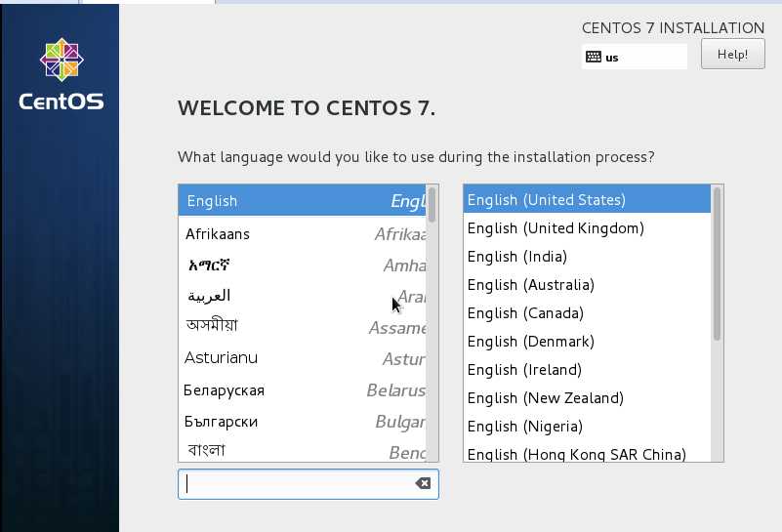
Task: Open the Help! button
Action: pos(732,54)
